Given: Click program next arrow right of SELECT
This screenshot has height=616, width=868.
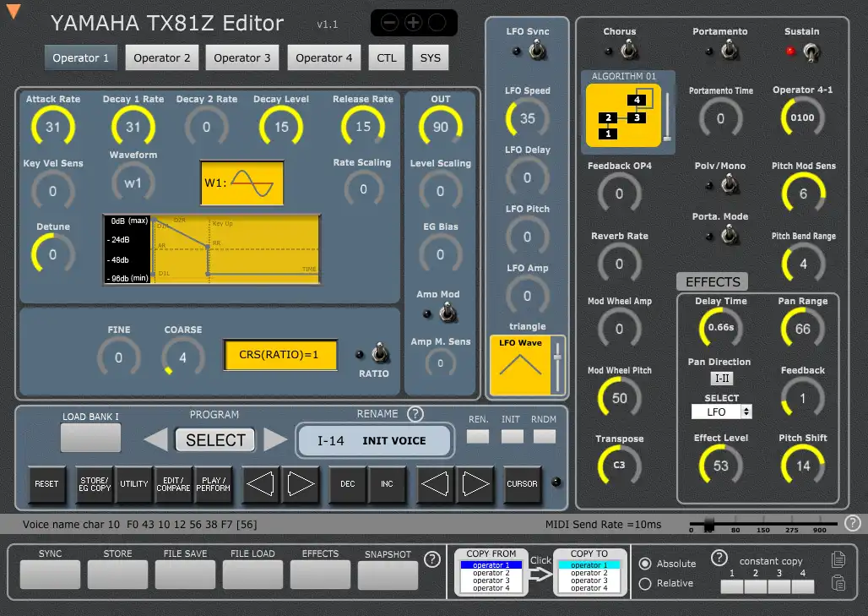Looking at the screenshot, I should coord(275,440).
